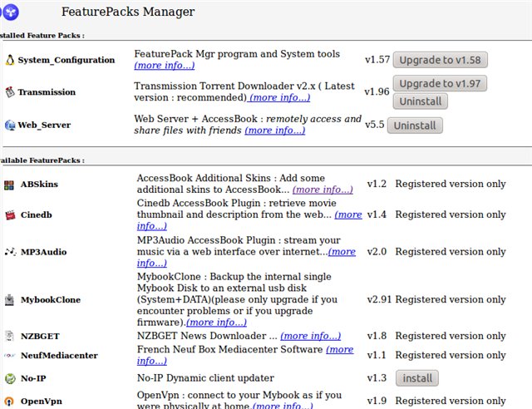Click 'Registered version only' for ABSkins
The height and width of the screenshot is (409, 532).
click(451, 184)
